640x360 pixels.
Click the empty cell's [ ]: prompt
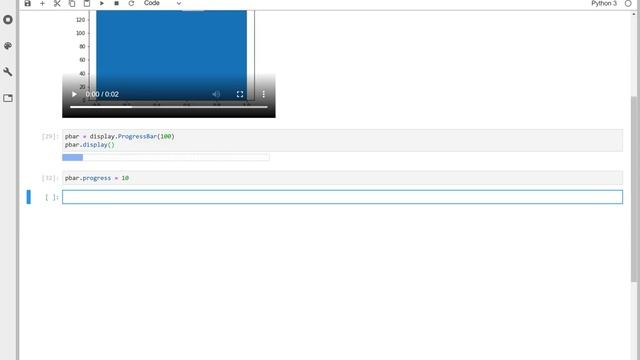click(51, 198)
